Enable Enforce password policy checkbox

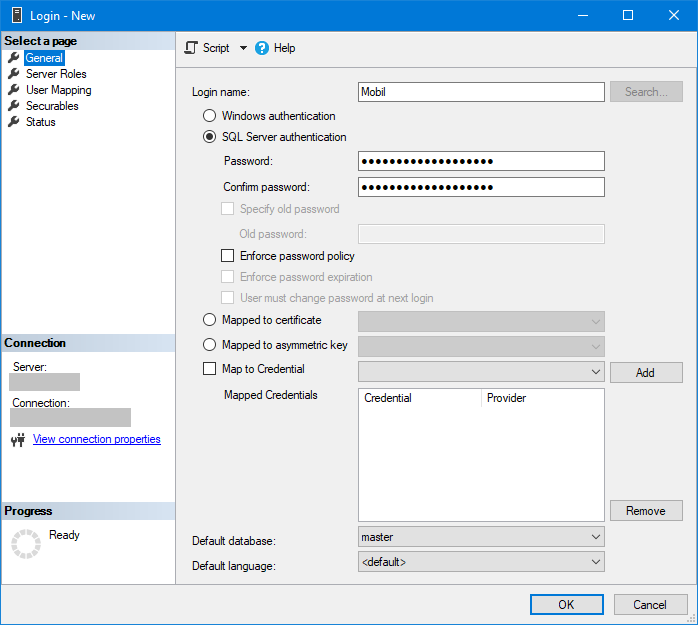click(228, 256)
